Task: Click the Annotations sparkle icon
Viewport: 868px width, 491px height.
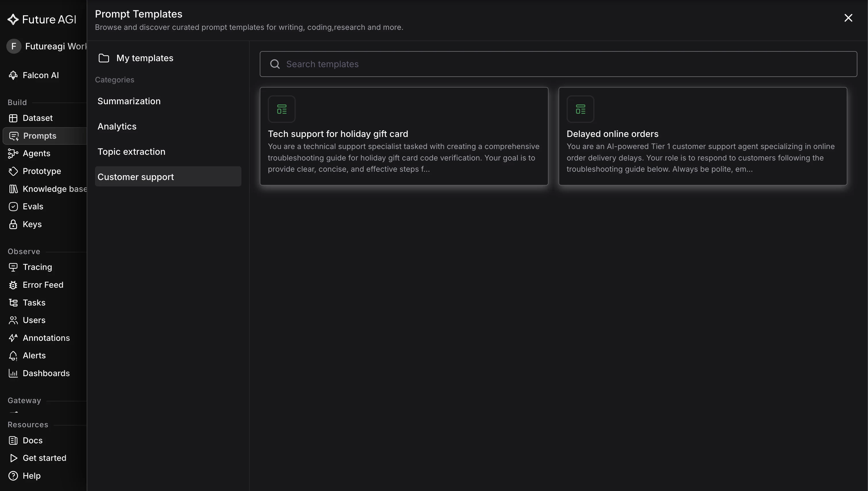Action: click(13, 338)
